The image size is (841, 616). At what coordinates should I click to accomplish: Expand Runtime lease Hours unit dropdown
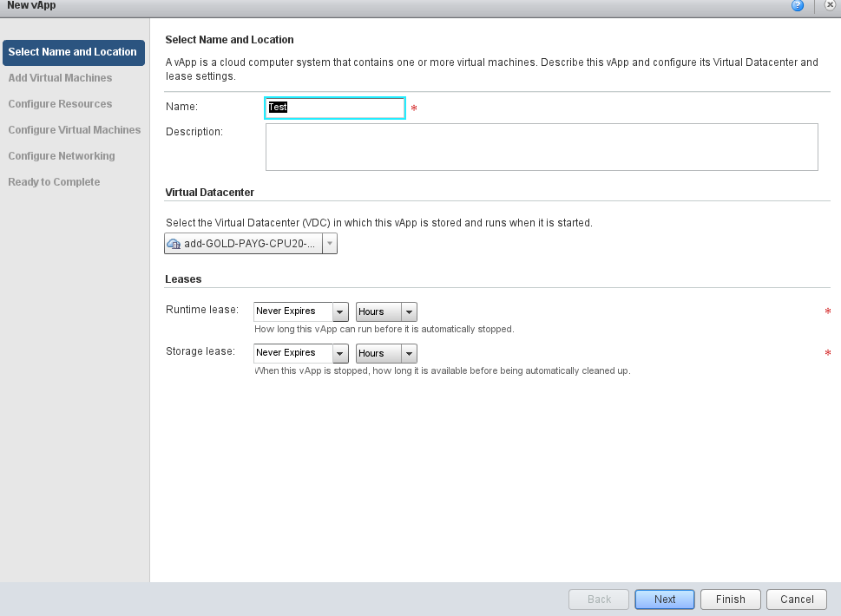(x=409, y=311)
